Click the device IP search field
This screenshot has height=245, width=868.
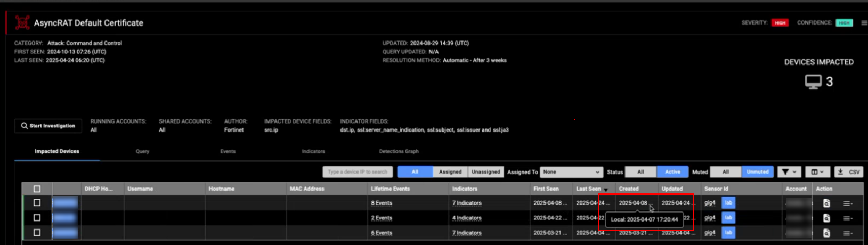[358, 172]
